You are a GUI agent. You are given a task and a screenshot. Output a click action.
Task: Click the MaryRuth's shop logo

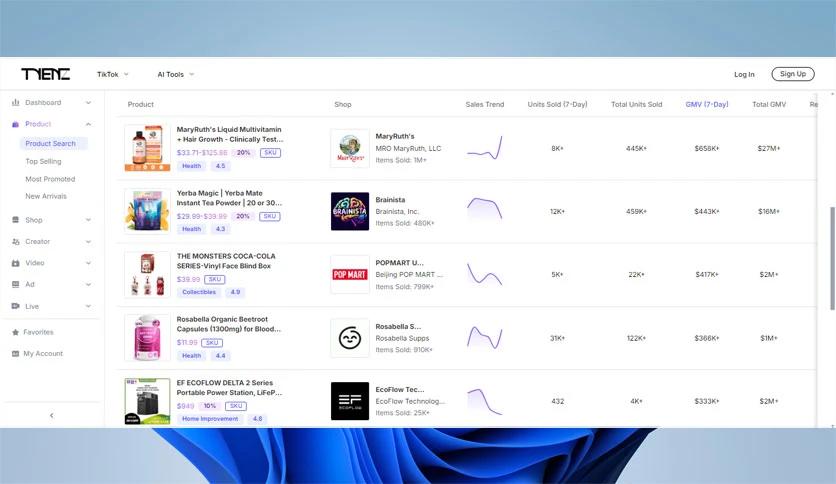click(350, 148)
